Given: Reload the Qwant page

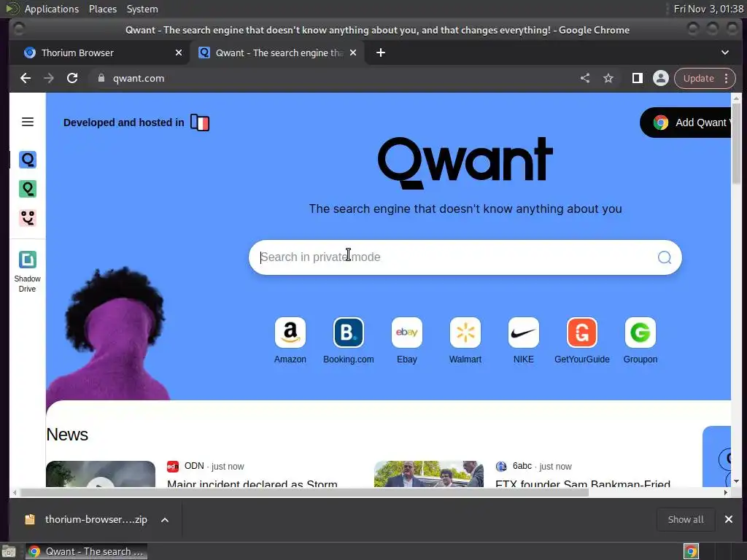Looking at the screenshot, I should click(x=72, y=78).
